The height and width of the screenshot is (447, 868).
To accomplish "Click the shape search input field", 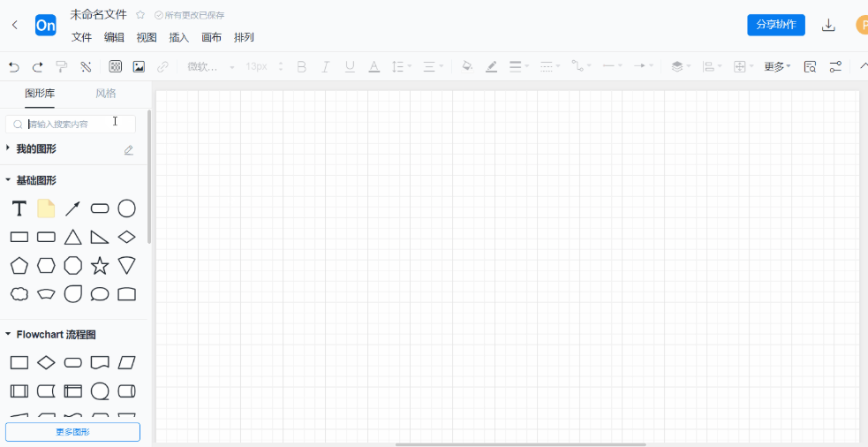I will point(71,124).
